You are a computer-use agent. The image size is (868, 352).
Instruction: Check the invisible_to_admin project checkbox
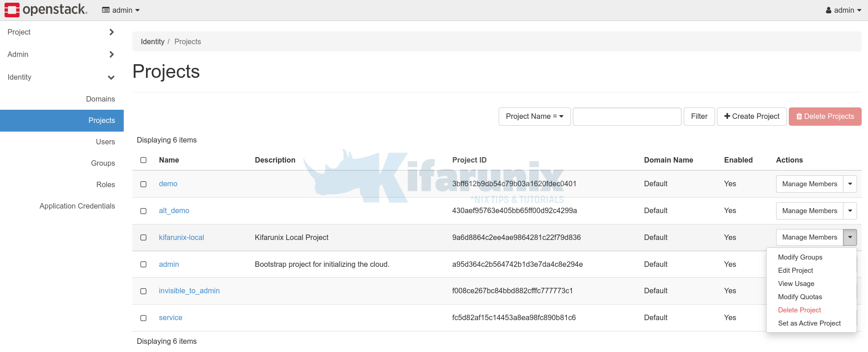click(x=143, y=291)
